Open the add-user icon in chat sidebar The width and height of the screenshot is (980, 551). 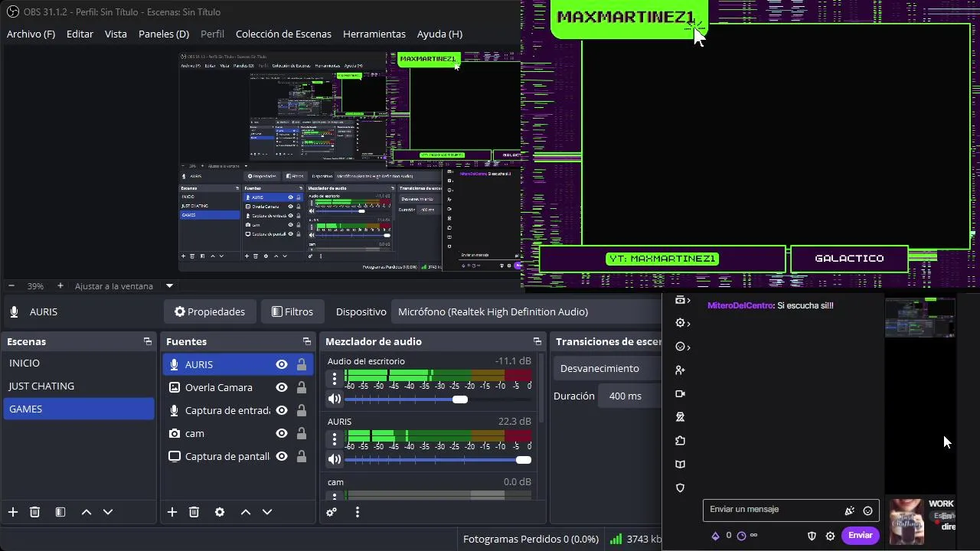point(680,370)
